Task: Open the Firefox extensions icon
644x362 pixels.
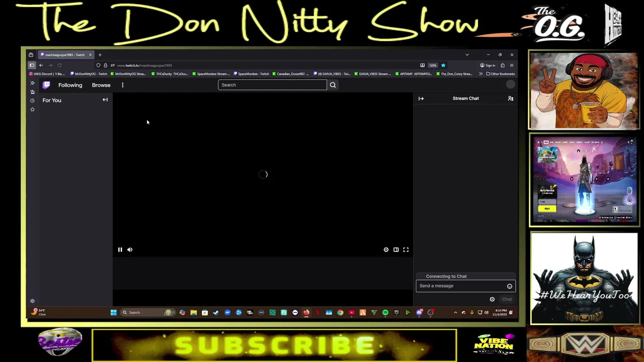Action: pyautogui.click(x=502, y=65)
